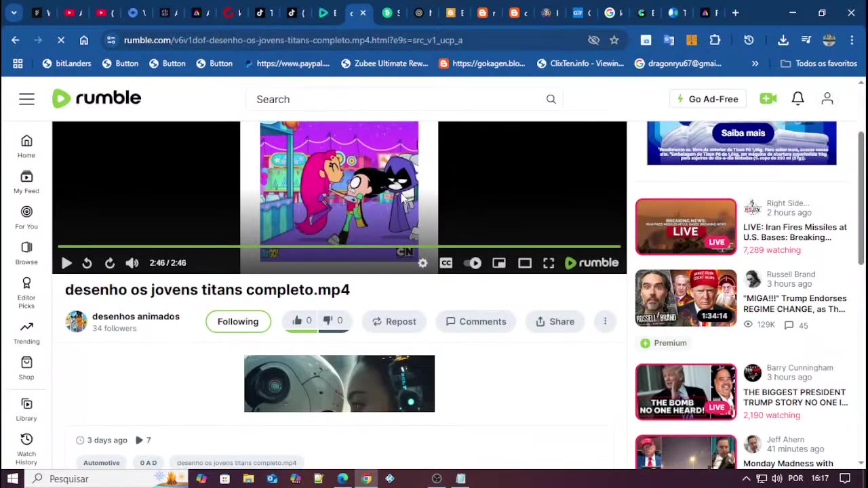Click the Rumble logo
Image resolution: width=868 pixels, height=488 pixels.
[x=96, y=98]
